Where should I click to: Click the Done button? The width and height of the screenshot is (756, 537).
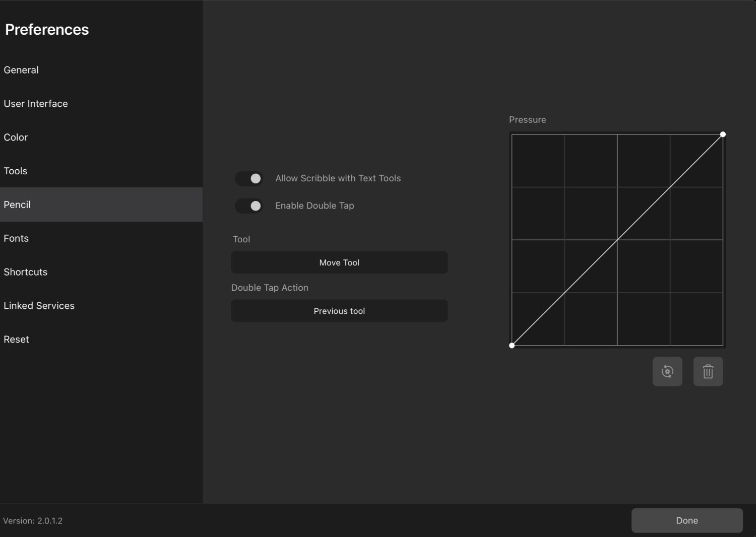tap(687, 520)
